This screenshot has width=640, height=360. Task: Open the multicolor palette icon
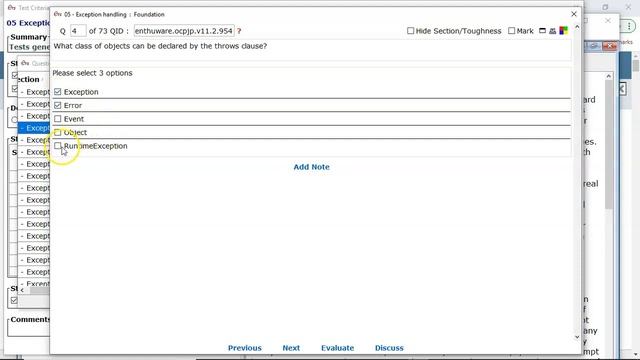pos(564,31)
